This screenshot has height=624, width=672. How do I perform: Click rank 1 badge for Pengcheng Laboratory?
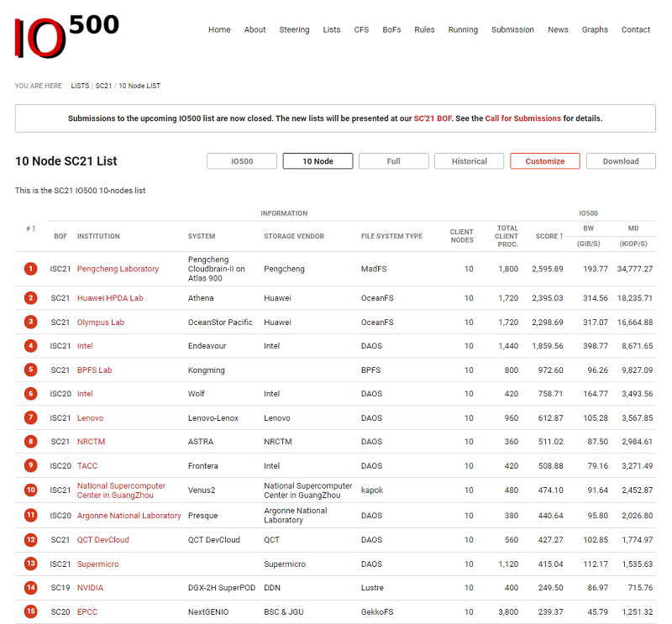[x=30, y=269]
